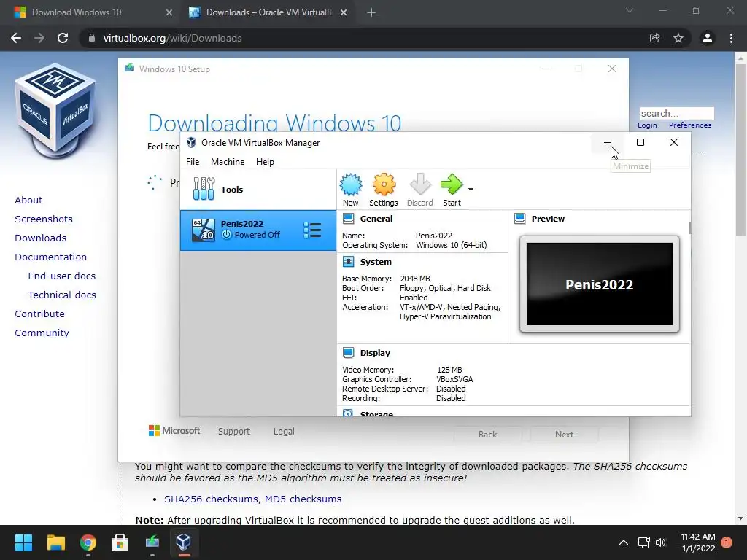Screen dimensions: 747x560
Task: Click the System section heading
Action: 376,262
